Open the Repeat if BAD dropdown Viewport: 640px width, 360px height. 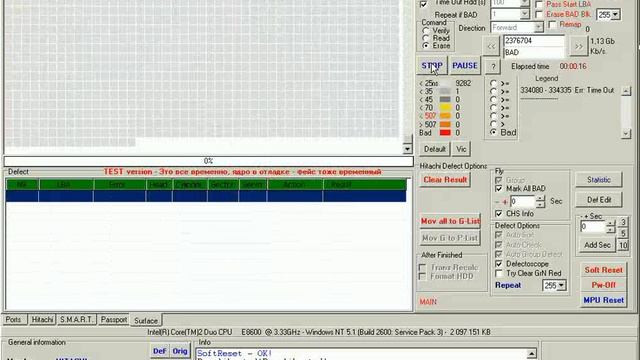point(525,14)
